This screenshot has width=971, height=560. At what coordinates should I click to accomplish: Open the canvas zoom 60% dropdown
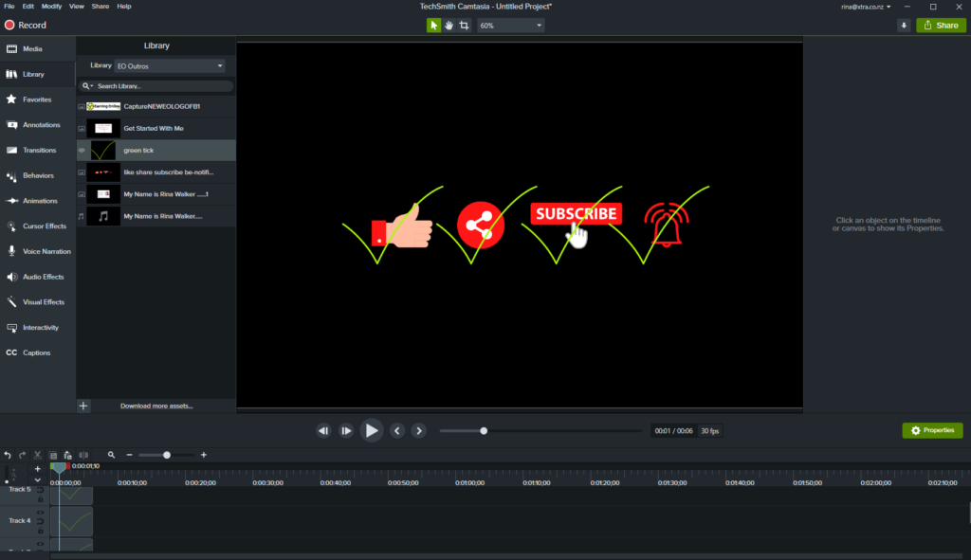click(511, 26)
